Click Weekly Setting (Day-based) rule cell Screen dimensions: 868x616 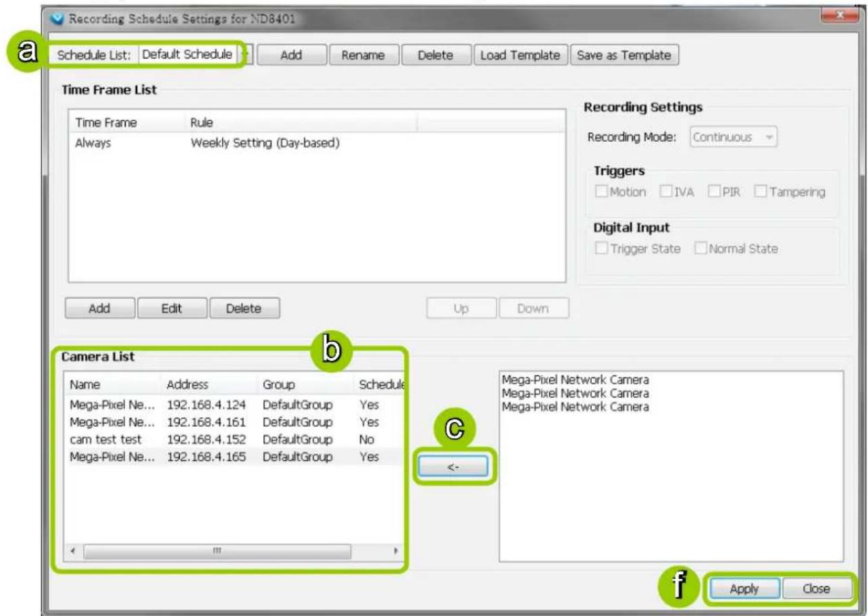(x=265, y=143)
